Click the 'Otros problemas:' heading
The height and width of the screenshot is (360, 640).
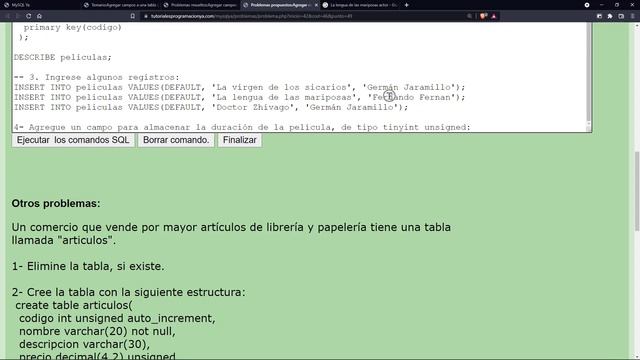(x=56, y=203)
